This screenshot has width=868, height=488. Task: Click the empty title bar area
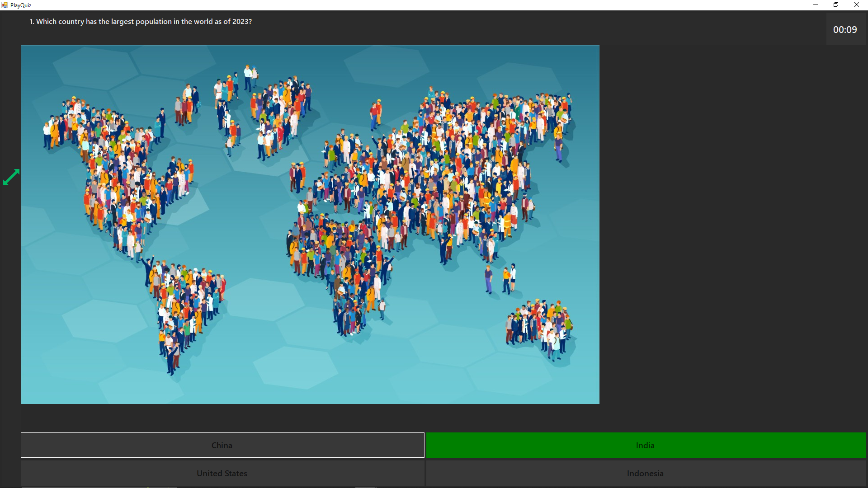coord(407,5)
